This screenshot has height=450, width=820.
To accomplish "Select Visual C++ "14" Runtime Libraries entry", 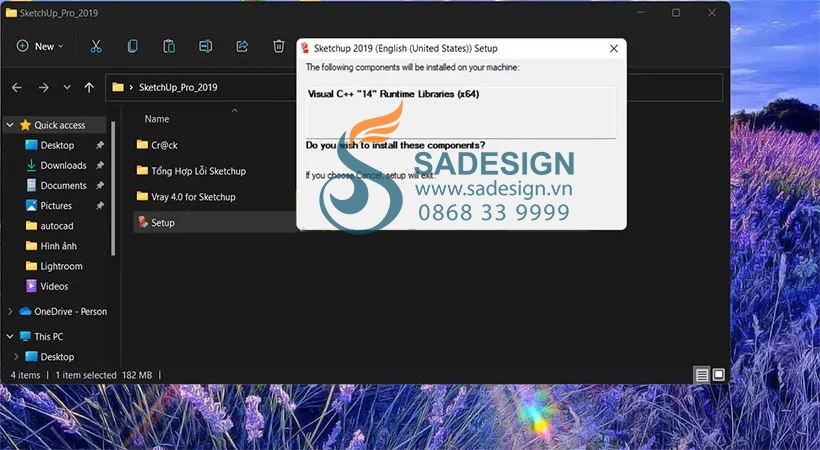I will tap(393, 94).
